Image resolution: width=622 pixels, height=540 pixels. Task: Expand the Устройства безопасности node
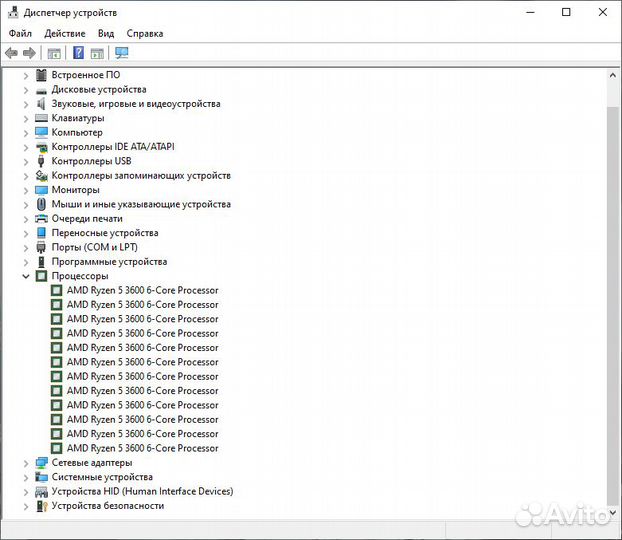(26, 506)
